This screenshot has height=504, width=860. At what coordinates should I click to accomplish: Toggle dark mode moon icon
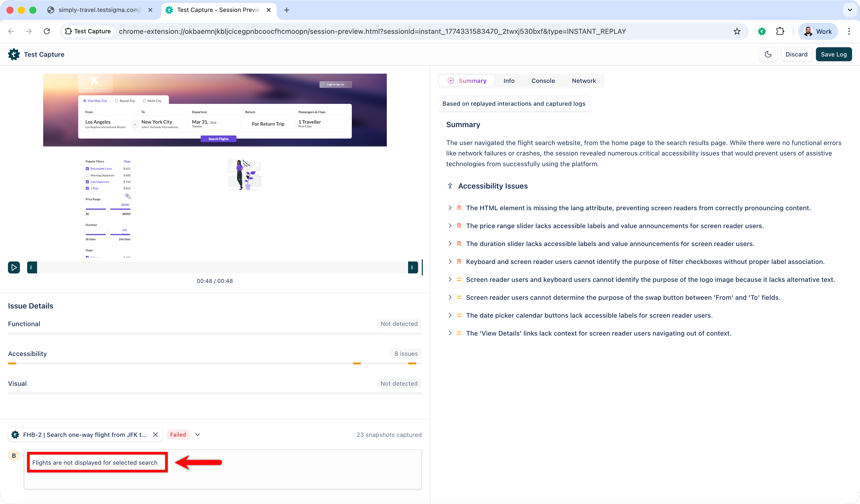click(x=768, y=54)
